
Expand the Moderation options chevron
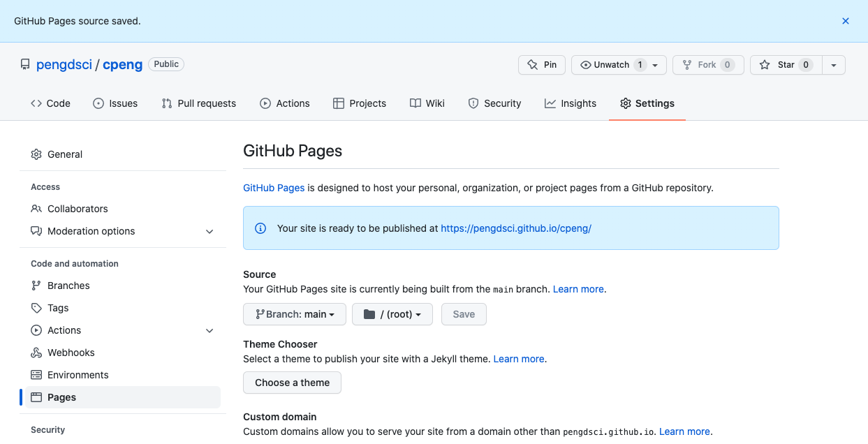pos(209,231)
